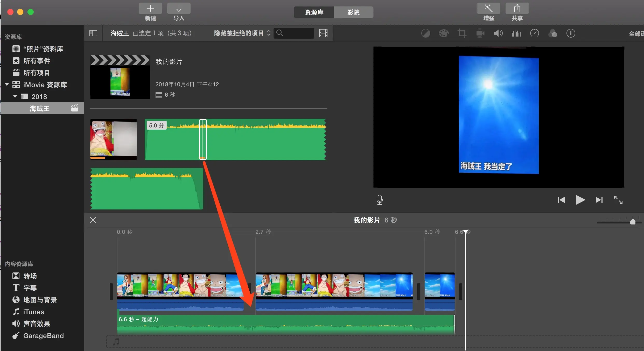The width and height of the screenshot is (644, 351).
Task: Show the clip information inspector
Action: 571,33
